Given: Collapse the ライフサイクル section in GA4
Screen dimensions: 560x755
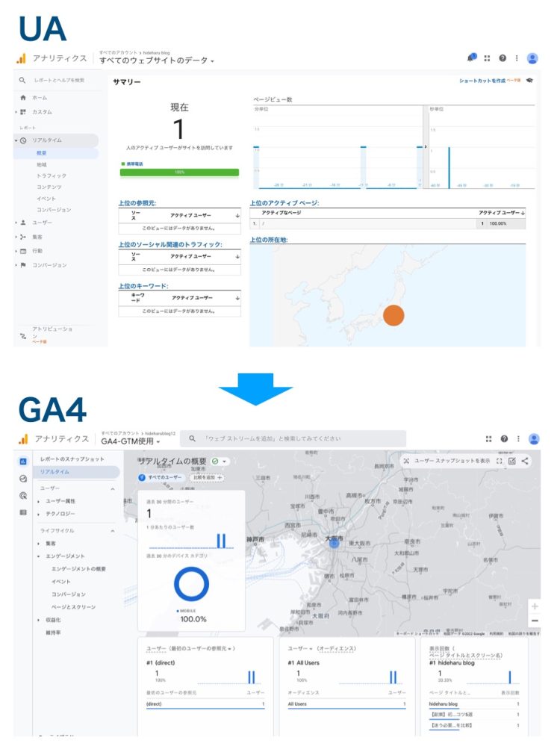Looking at the screenshot, I should (113, 531).
